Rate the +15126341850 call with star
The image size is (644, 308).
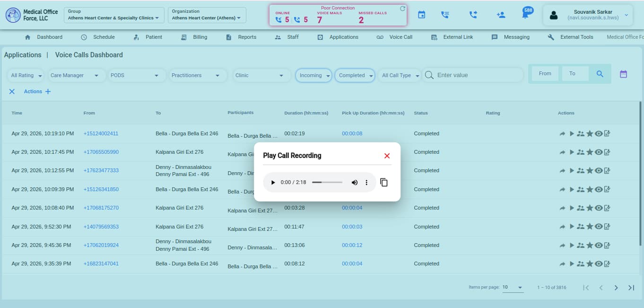coord(590,189)
